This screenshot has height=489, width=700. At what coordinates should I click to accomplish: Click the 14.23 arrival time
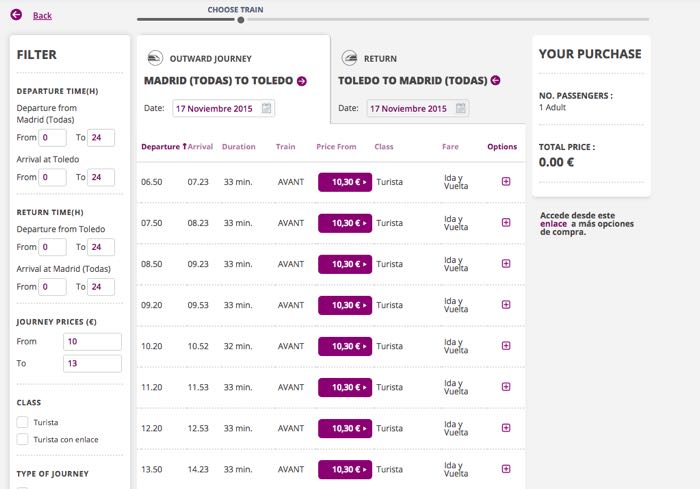[x=198, y=469]
